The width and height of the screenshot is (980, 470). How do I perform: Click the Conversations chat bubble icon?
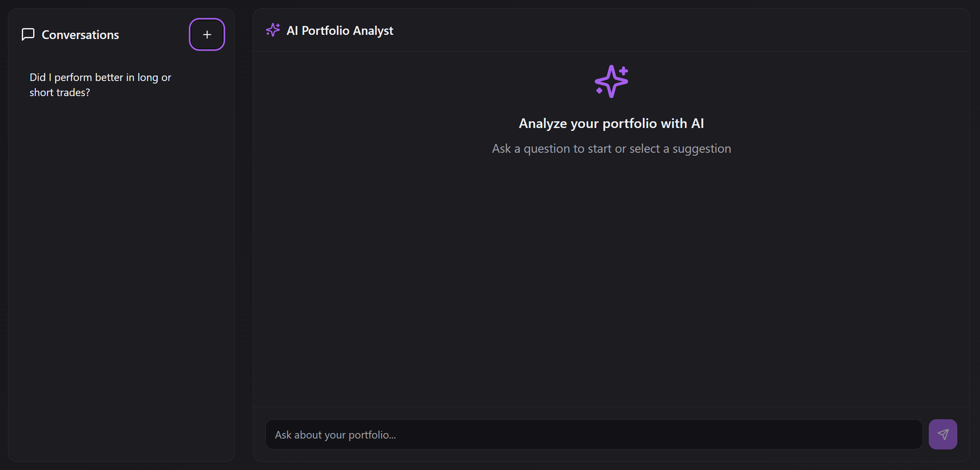(x=28, y=34)
